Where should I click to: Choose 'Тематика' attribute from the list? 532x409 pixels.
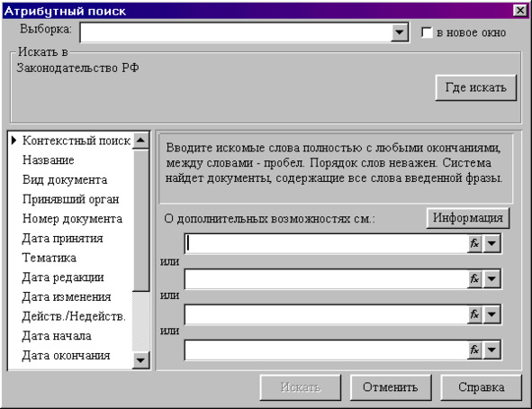click(50, 258)
